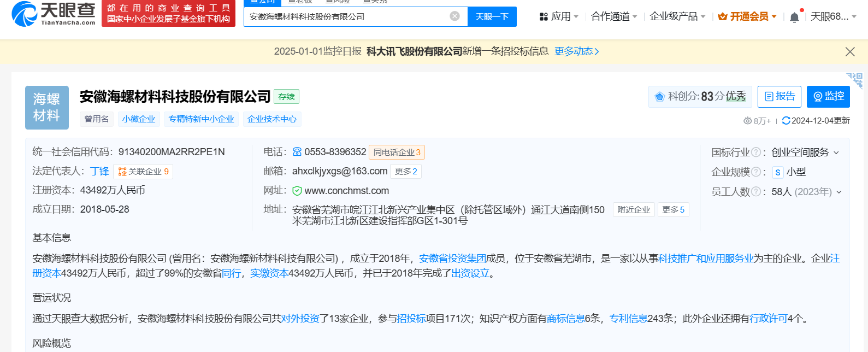Expand the 创业空间服务 industry chevron
This screenshot has height=352, width=868.
836,153
